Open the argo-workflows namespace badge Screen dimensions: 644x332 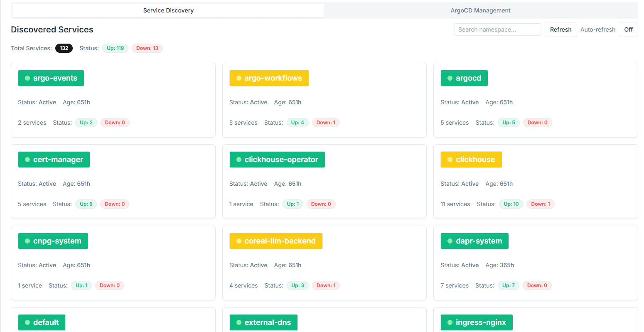[x=269, y=78]
